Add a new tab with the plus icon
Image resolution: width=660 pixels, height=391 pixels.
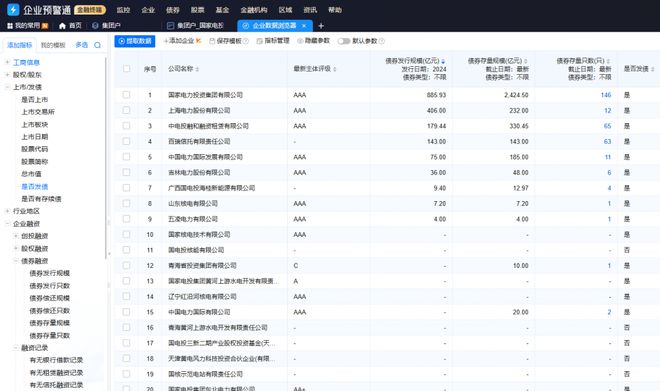[x=321, y=26]
